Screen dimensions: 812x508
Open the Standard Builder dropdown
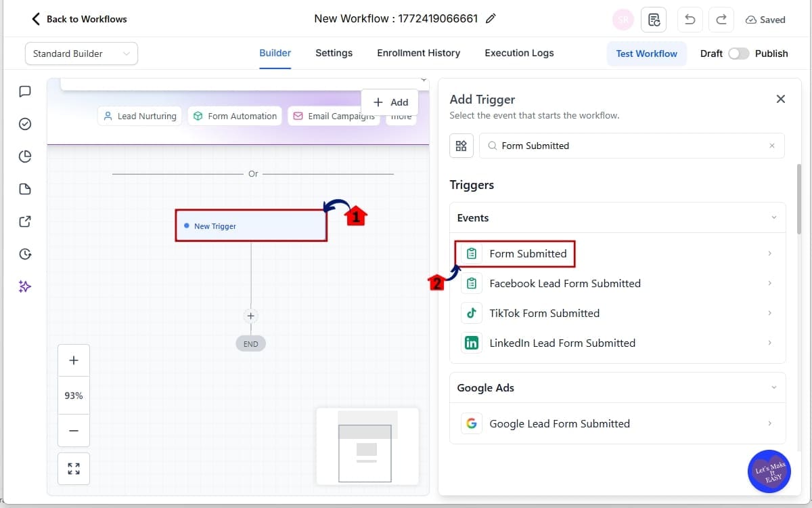click(81, 53)
